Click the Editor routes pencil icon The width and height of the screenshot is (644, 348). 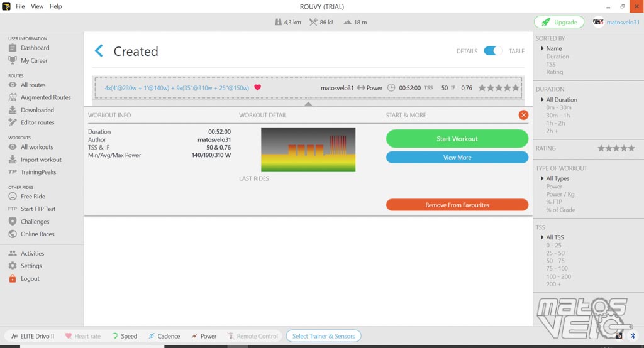pos(13,122)
